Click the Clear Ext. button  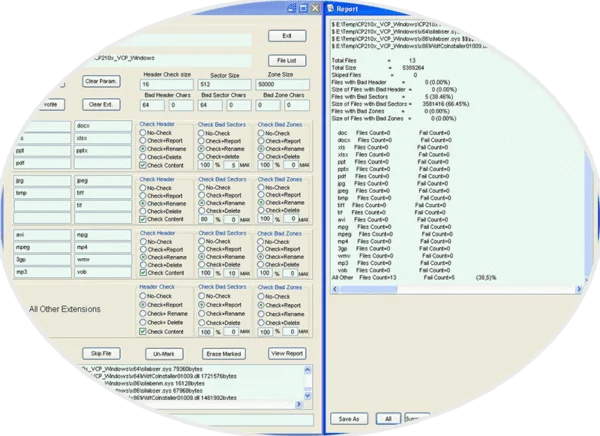pos(101,104)
